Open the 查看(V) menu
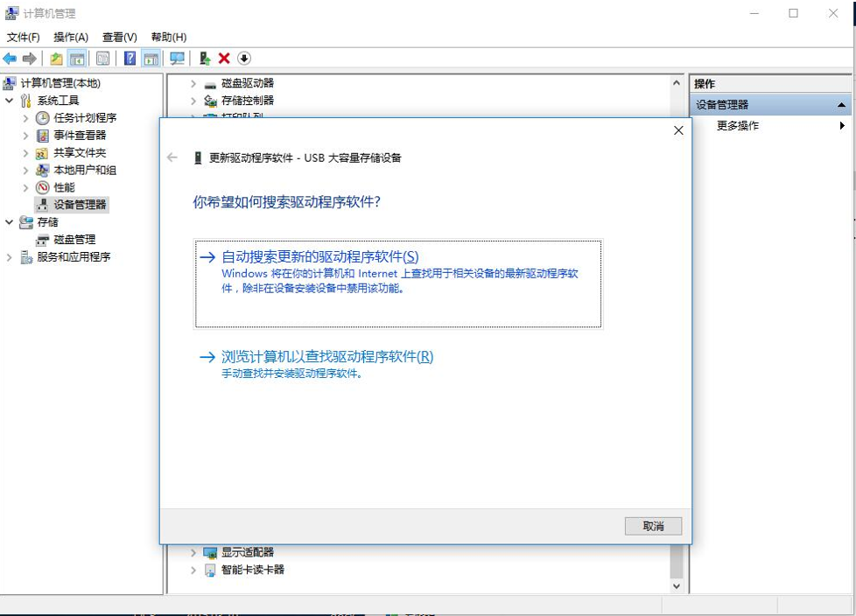Viewport: 856px width, 616px height. tap(119, 37)
